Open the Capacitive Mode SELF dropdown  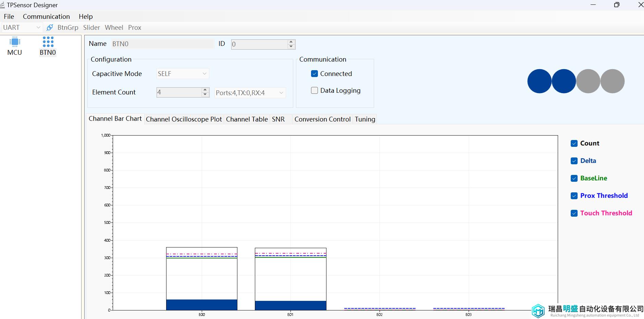(x=183, y=74)
